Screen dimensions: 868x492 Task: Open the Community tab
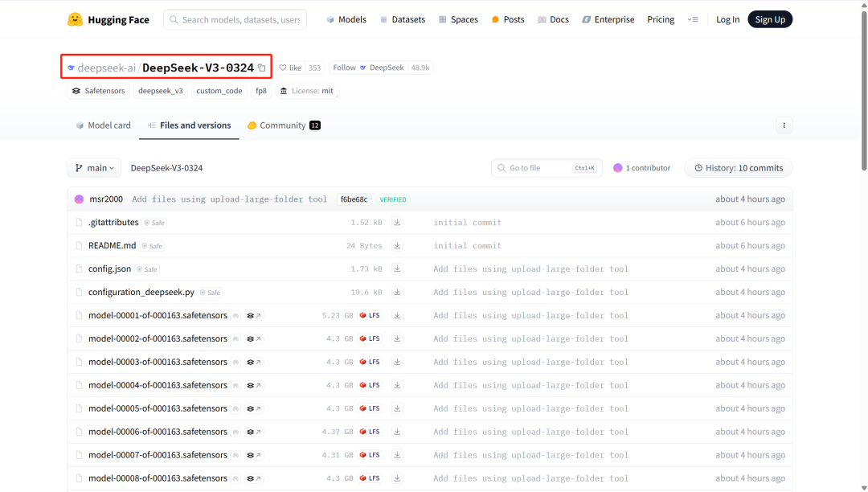tap(283, 125)
